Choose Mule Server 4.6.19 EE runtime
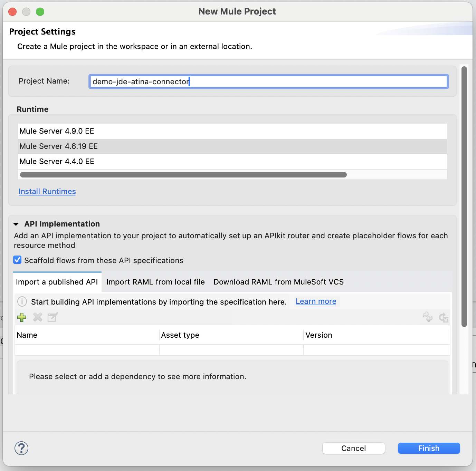Screen dimensions: 476x471 pyautogui.click(x=59, y=146)
